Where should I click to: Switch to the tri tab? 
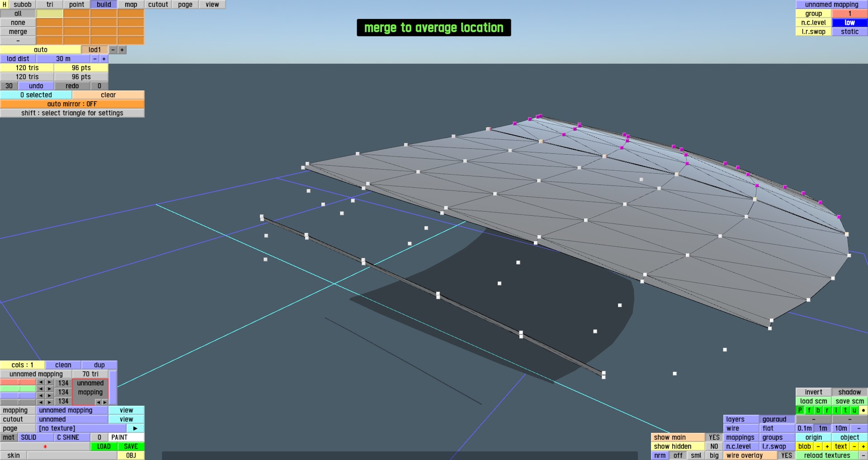click(x=50, y=5)
